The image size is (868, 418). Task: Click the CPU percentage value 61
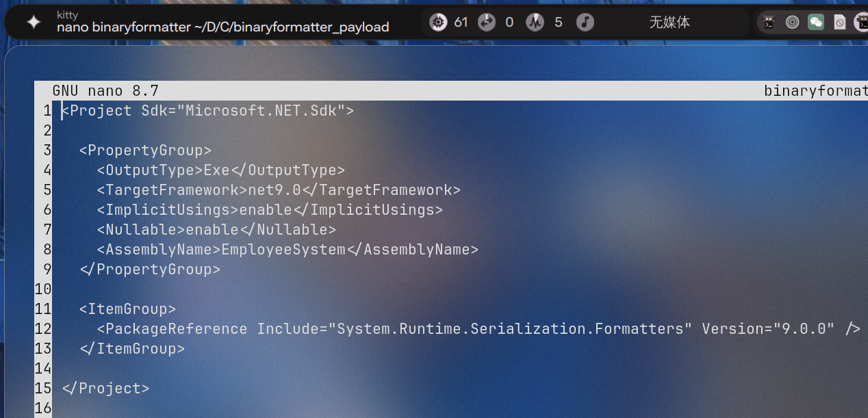(x=461, y=23)
